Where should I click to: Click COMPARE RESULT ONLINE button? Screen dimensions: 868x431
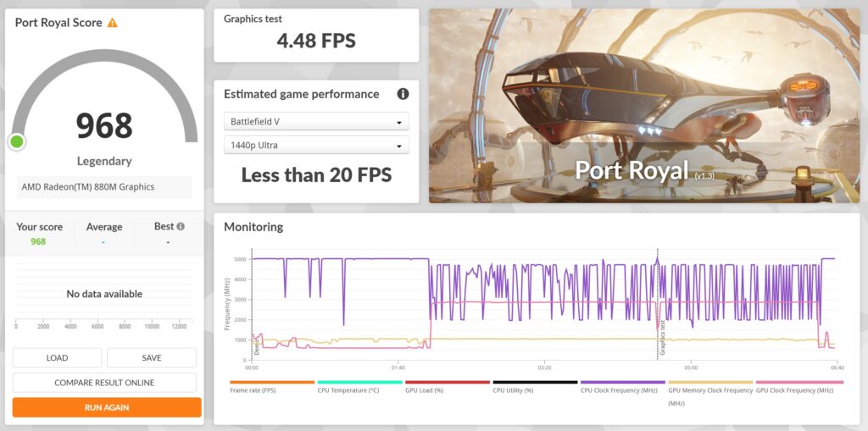[x=104, y=383]
